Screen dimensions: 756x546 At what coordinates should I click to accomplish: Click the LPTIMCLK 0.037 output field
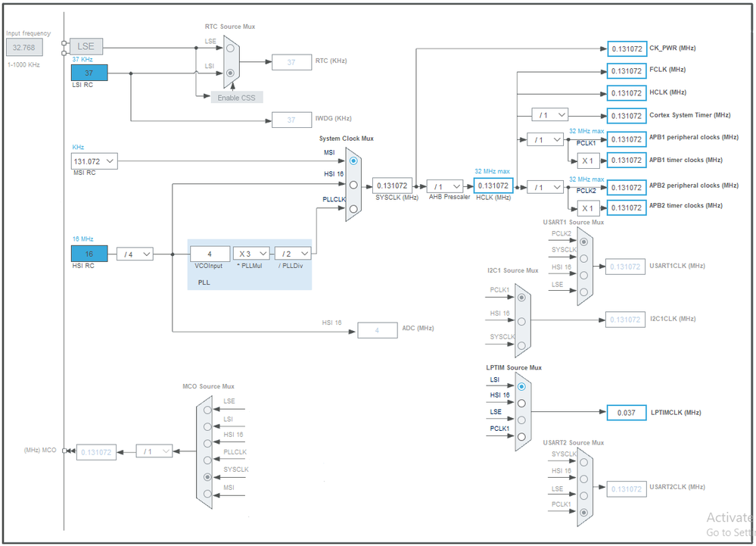point(627,413)
